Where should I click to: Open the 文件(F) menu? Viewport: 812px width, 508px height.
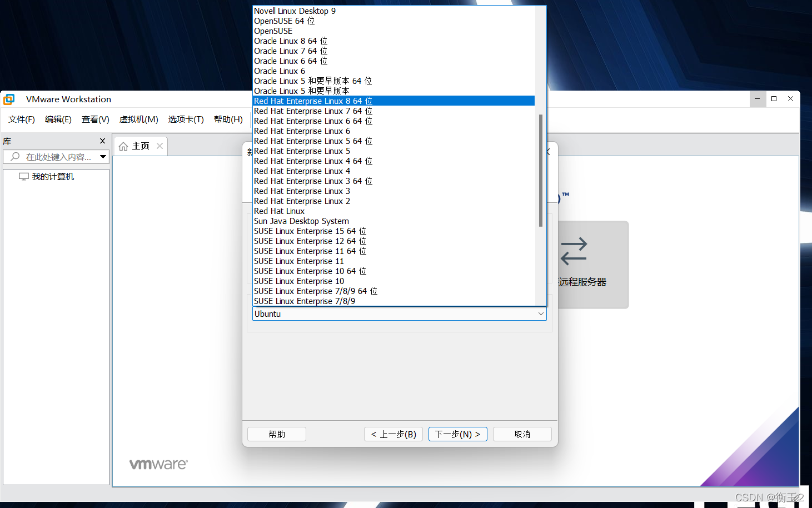(22, 119)
